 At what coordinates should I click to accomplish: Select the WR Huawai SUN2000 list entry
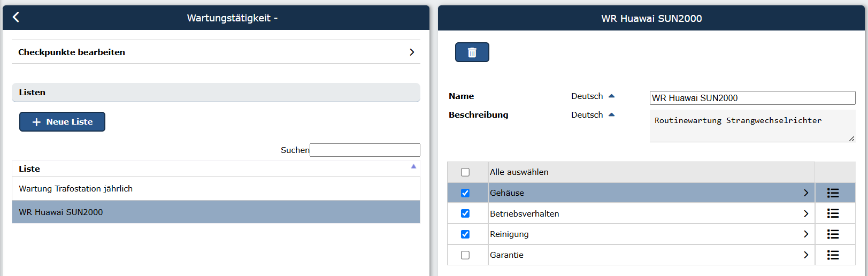pyautogui.click(x=216, y=212)
